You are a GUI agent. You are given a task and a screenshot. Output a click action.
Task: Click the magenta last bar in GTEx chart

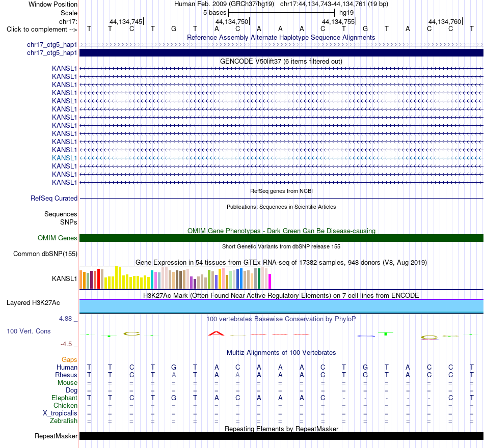pyautogui.click(x=270, y=282)
